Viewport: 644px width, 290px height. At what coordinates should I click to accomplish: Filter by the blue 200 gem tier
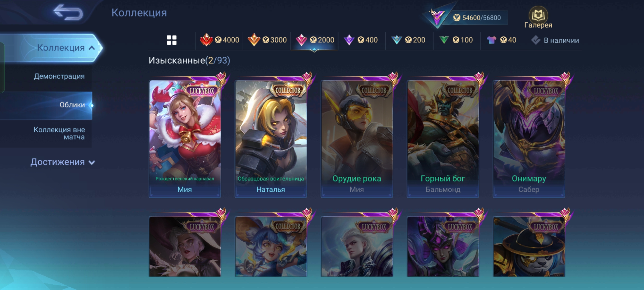click(x=408, y=40)
